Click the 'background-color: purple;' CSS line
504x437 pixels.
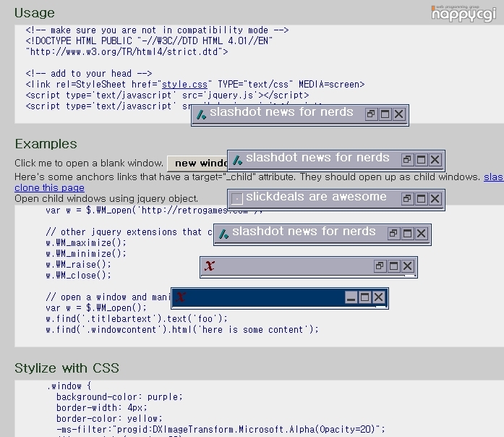tap(119, 397)
